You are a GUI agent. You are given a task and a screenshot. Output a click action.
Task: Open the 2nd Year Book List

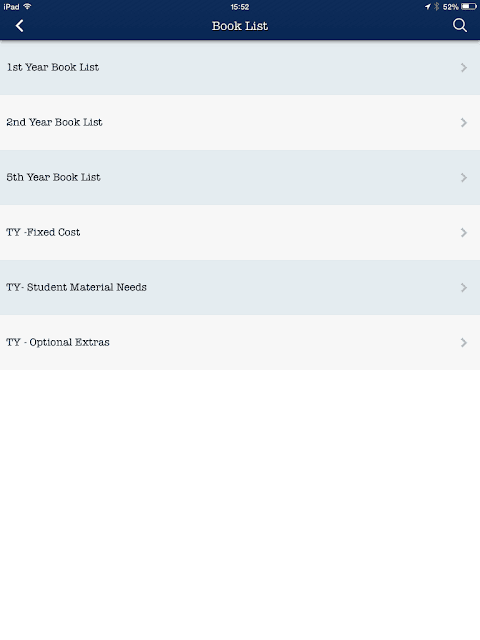tap(240, 122)
